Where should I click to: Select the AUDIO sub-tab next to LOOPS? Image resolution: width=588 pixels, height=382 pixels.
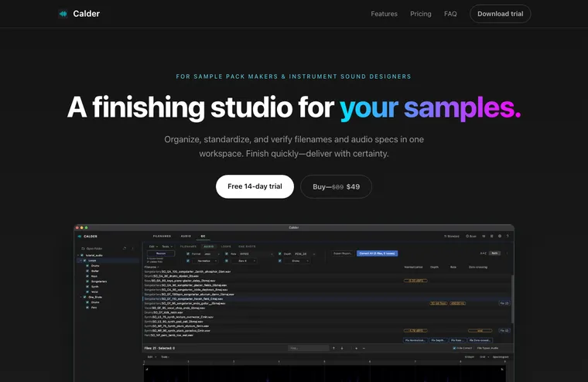point(209,247)
